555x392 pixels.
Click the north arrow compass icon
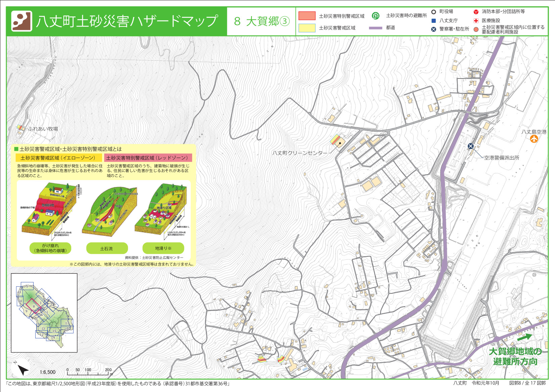point(22,370)
